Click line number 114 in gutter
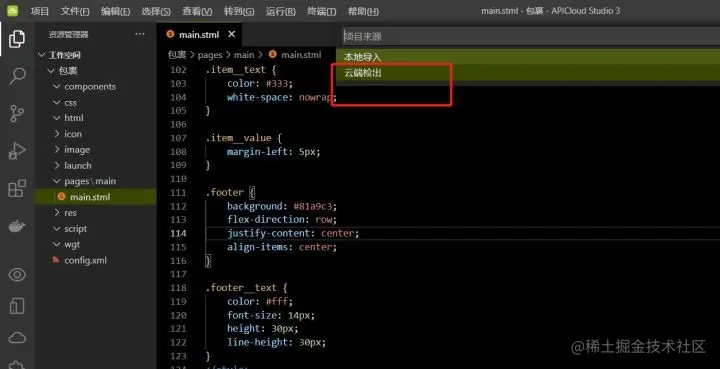720x369 pixels. (178, 233)
